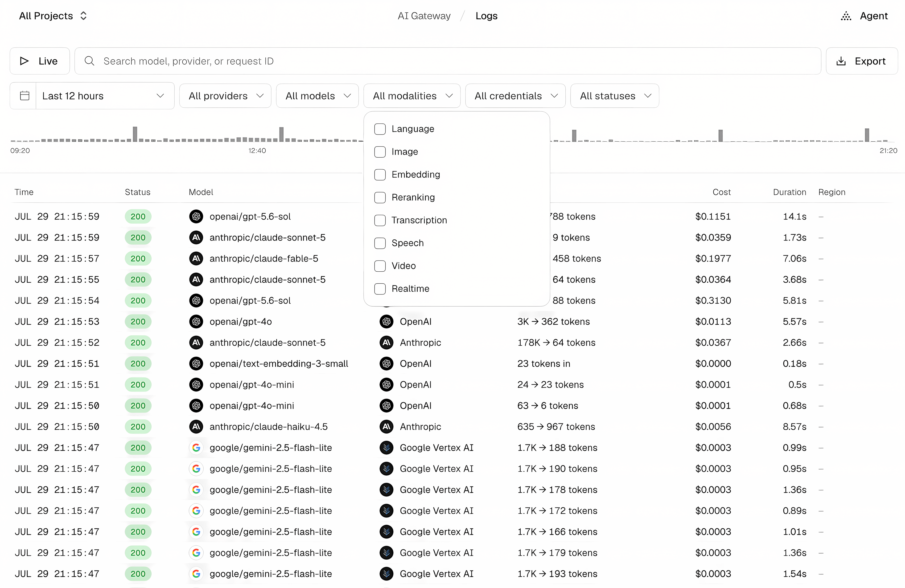Tick the Reranking checkbox
The height and width of the screenshot is (588, 905).
(380, 197)
